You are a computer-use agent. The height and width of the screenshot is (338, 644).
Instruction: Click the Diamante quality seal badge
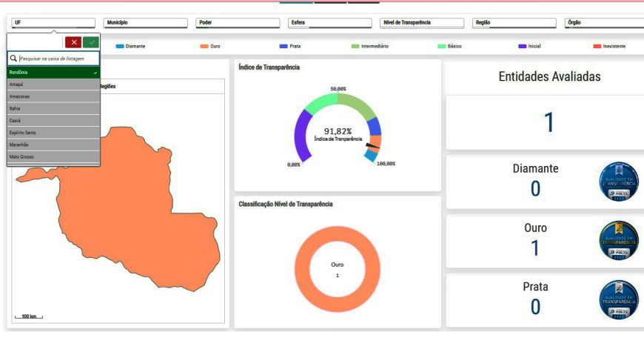pyautogui.click(x=618, y=182)
